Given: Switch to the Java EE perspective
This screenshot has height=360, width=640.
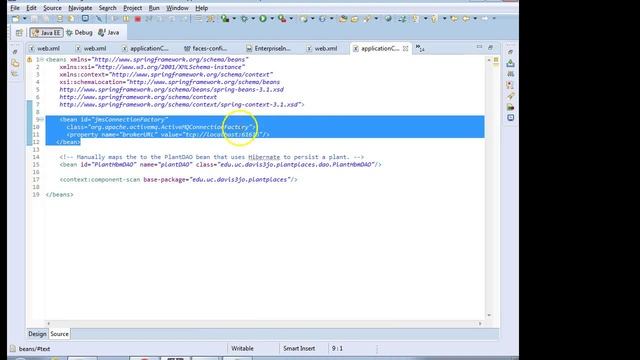Looking at the screenshot, I should point(46,33).
